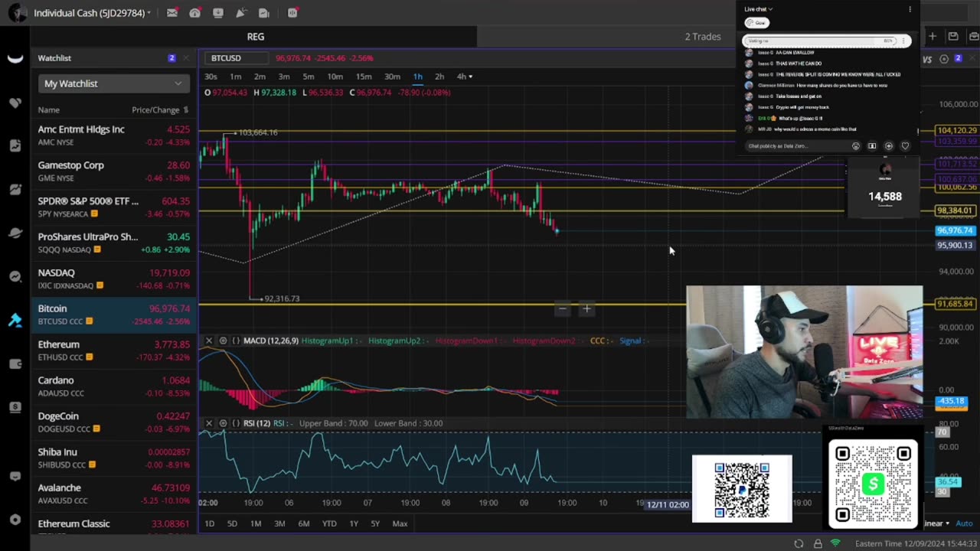This screenshot has height=551, width=980.
Task: Open the chart-chat icon in top bar
Action: coord(264,13)
